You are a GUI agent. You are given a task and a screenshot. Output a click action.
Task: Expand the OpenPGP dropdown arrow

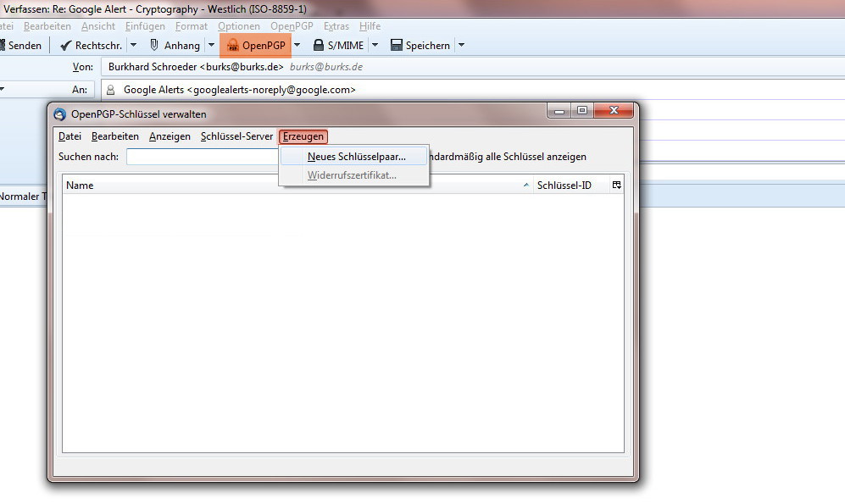point(297,46)
